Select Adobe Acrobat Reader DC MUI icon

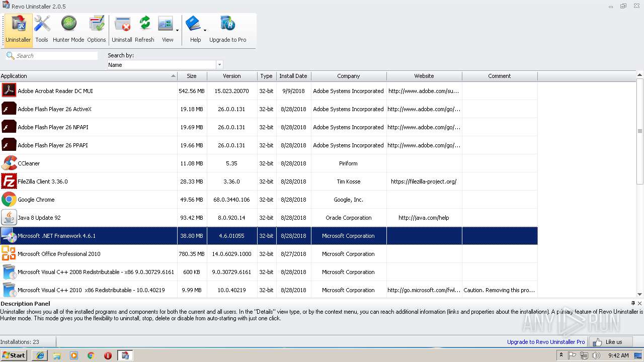pos(9,90)
